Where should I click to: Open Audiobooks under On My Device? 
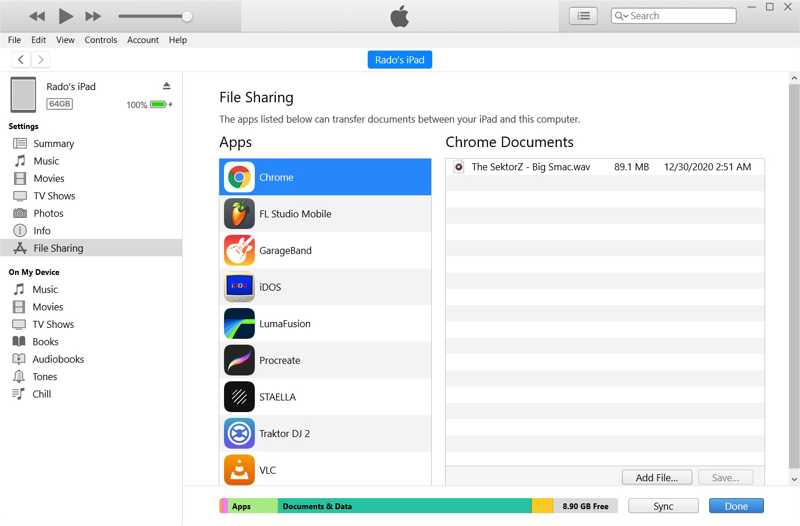pyautogui.click(x=57, y=359)
